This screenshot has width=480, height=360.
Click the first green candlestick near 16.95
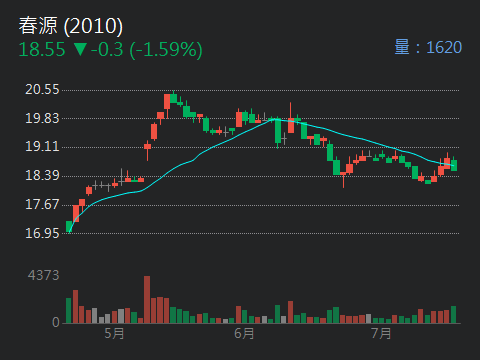pos(69,227)
